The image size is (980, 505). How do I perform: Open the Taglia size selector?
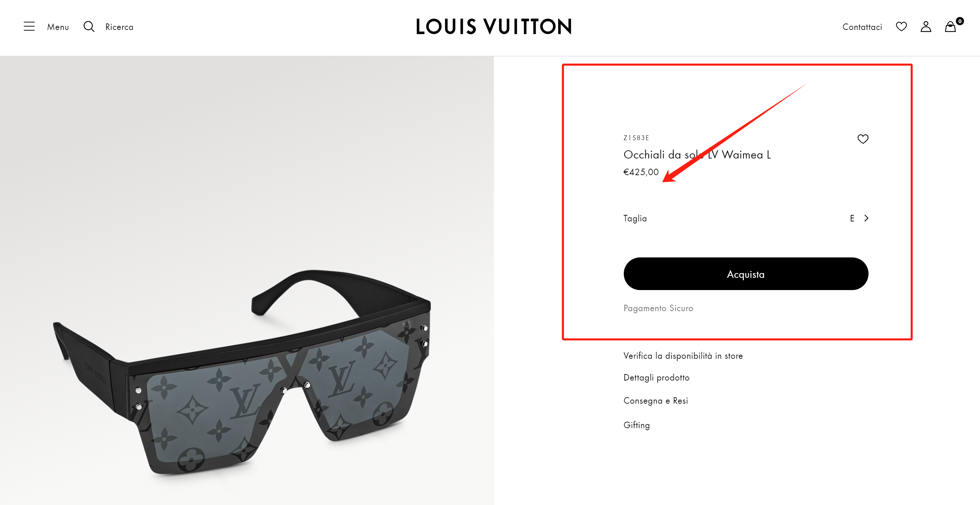(746, 218)
